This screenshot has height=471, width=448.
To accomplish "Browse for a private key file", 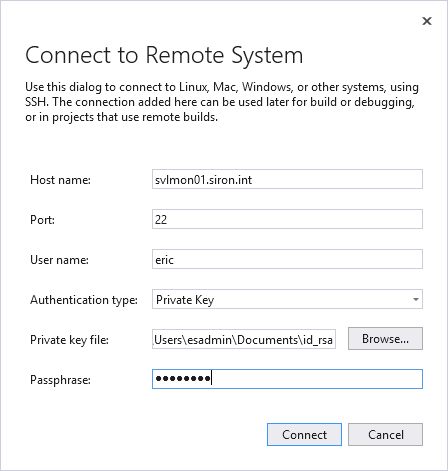I will 385,339.
